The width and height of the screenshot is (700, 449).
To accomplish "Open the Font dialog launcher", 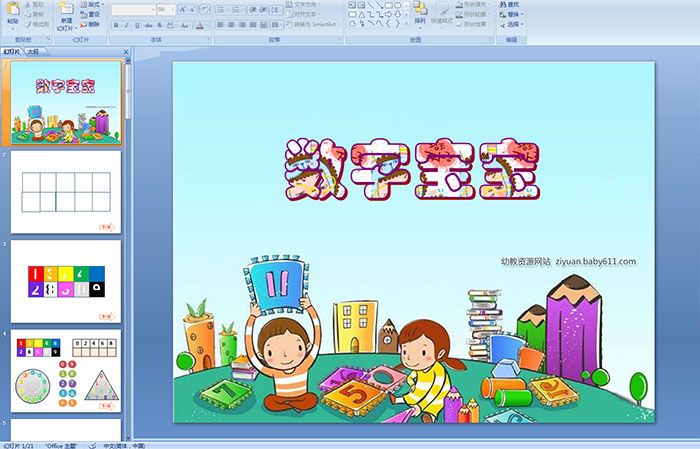I will pos(208,40).
